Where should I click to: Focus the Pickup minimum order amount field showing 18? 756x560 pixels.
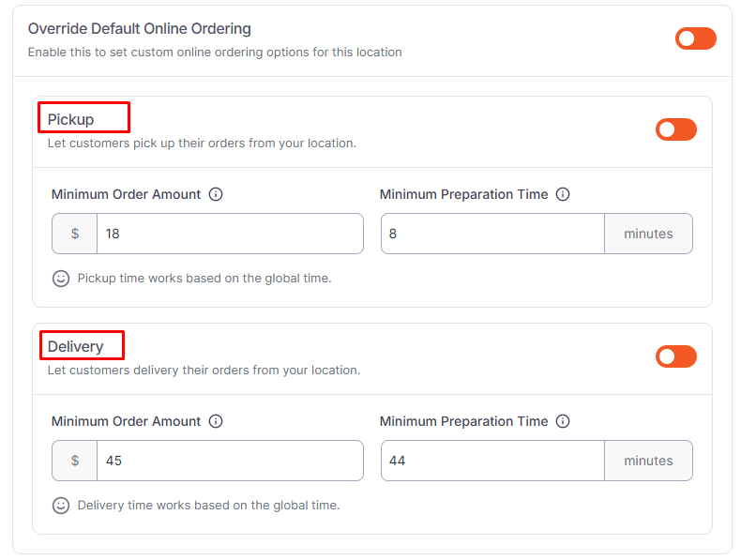(x=229, y=234)
